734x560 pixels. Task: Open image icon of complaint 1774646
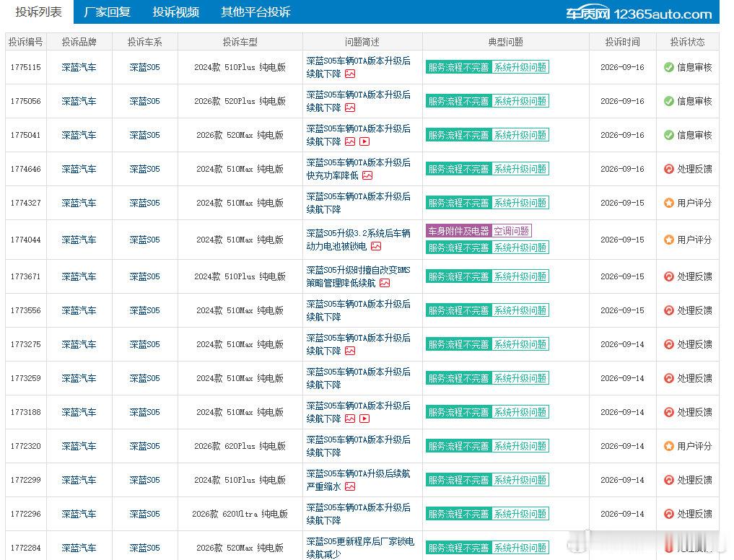click(x=367, y=175)
